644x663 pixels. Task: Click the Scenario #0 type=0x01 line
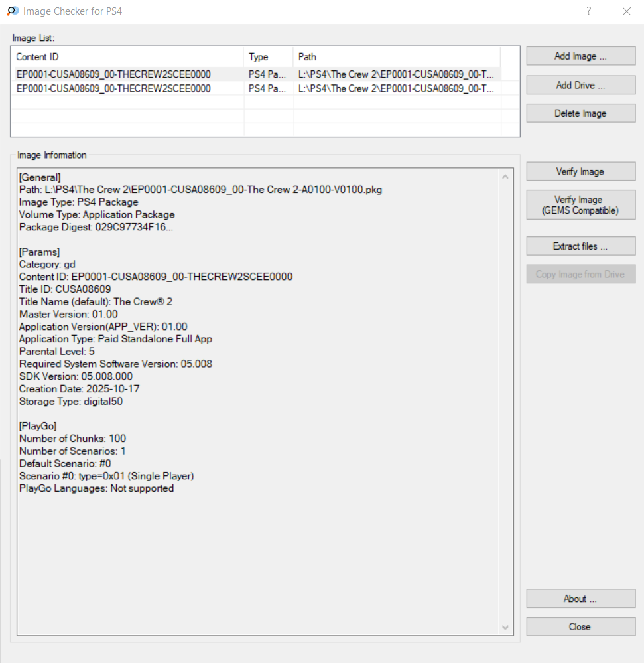coord(107,476)
